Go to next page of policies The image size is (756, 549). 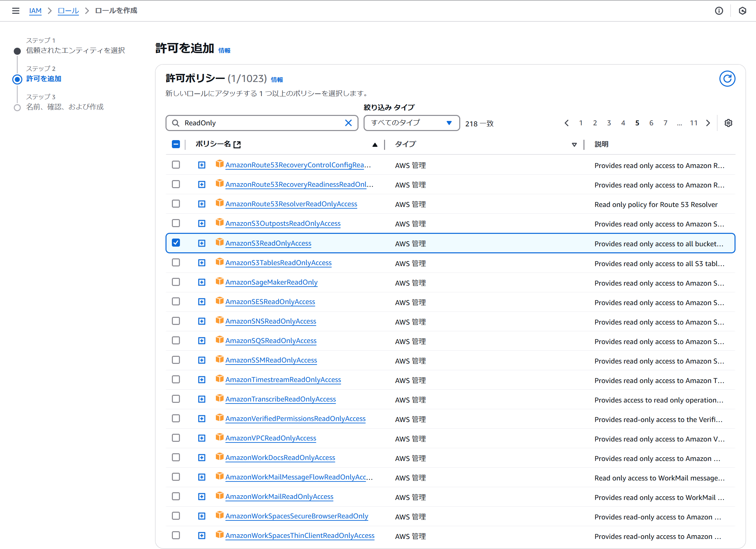[708, 123]
